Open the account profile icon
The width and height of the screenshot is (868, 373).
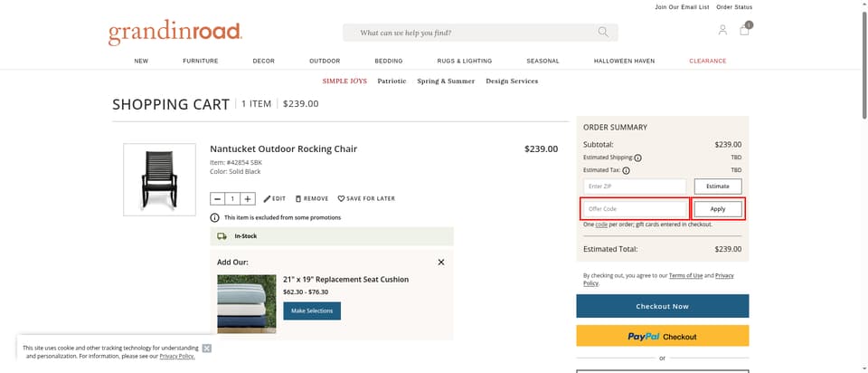point(722,30)
